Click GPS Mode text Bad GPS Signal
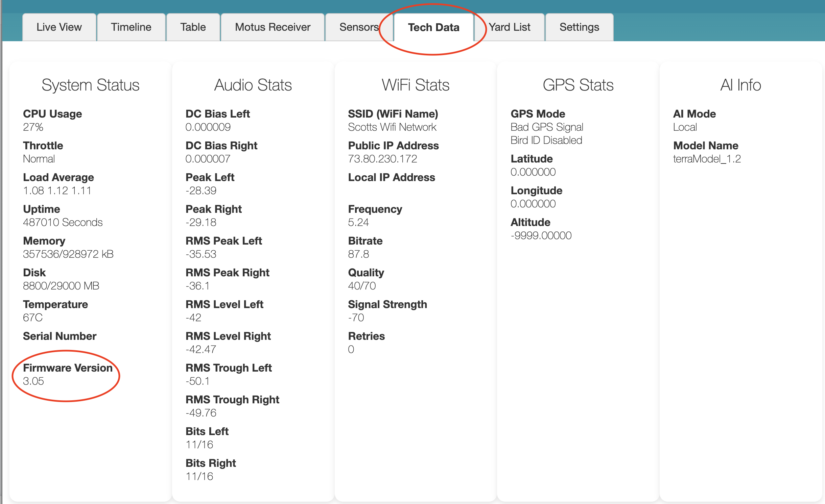 coord(547,127)
